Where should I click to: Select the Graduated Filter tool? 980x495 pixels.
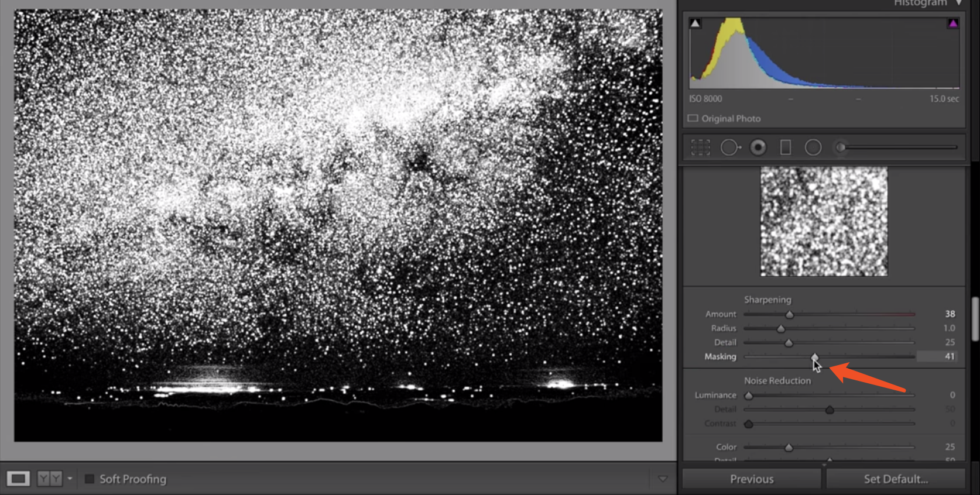pos(786,147)
